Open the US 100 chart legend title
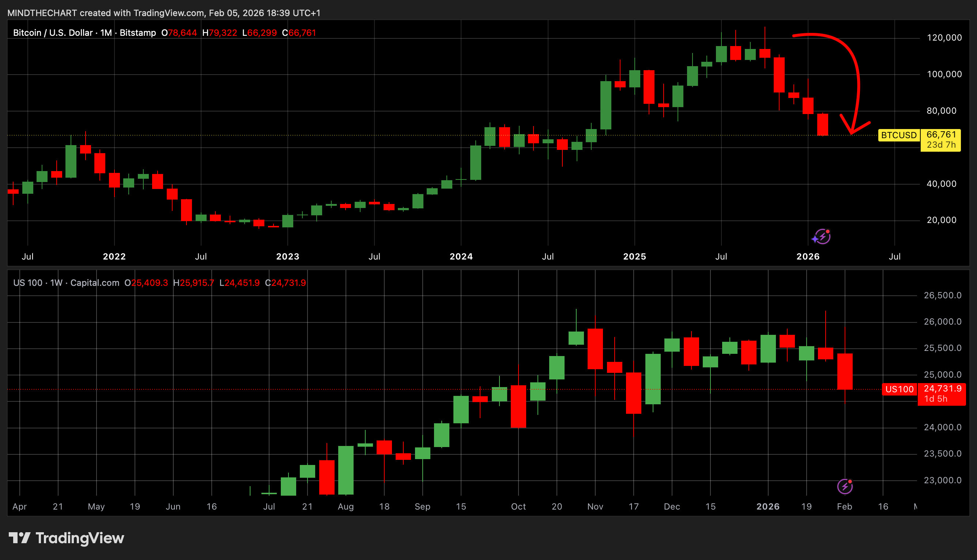Screen dimensions: 977x560 tap(28, 283)
